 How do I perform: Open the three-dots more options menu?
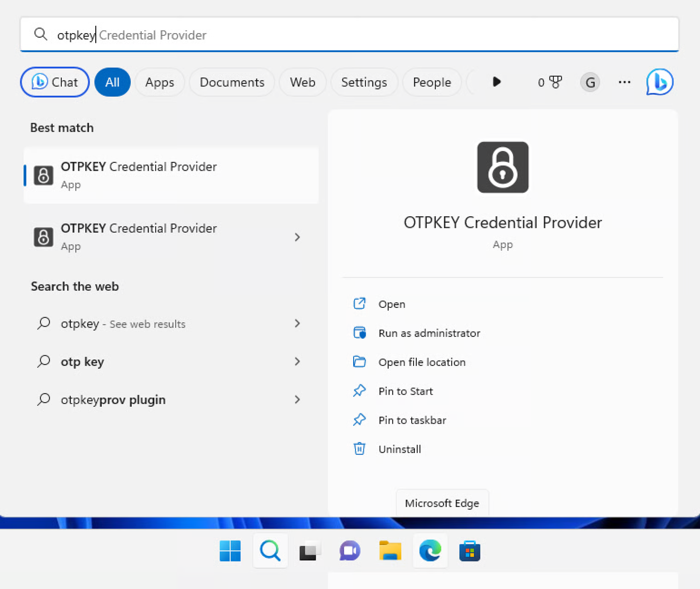(x=624, y=82)
